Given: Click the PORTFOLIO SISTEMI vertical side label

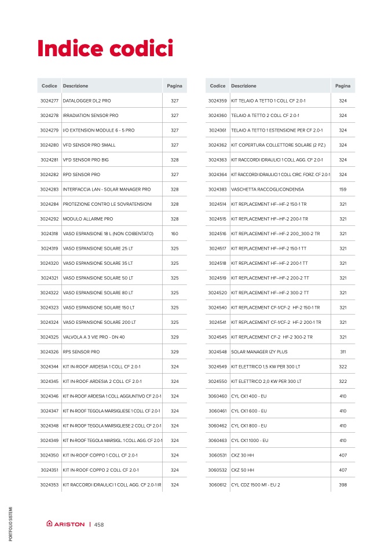Looking at the screenshot, I should click(x=10, y=524).
